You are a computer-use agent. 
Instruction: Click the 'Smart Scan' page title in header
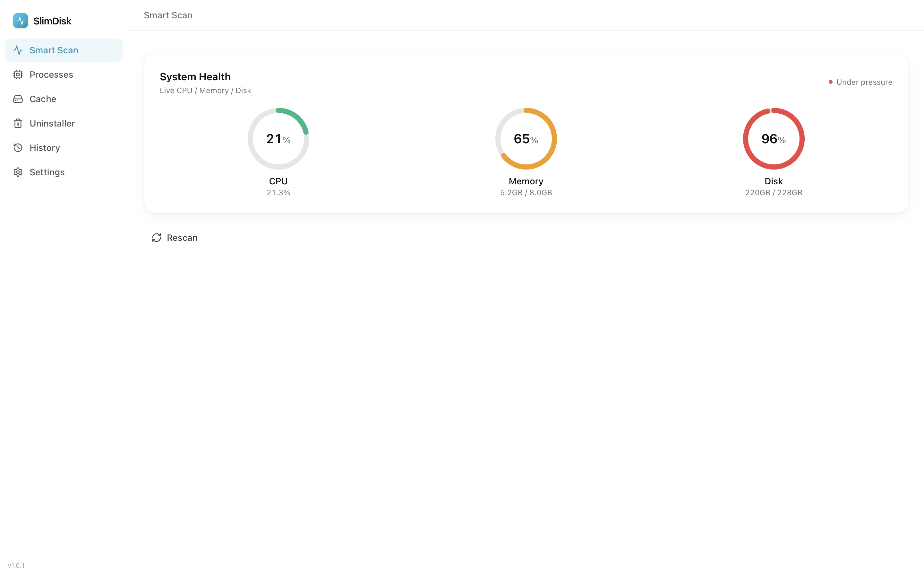[x=168, y=15]
